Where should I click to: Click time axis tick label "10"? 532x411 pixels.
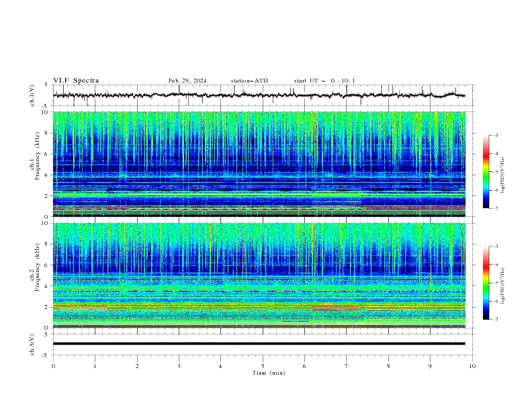click(472, 366)
